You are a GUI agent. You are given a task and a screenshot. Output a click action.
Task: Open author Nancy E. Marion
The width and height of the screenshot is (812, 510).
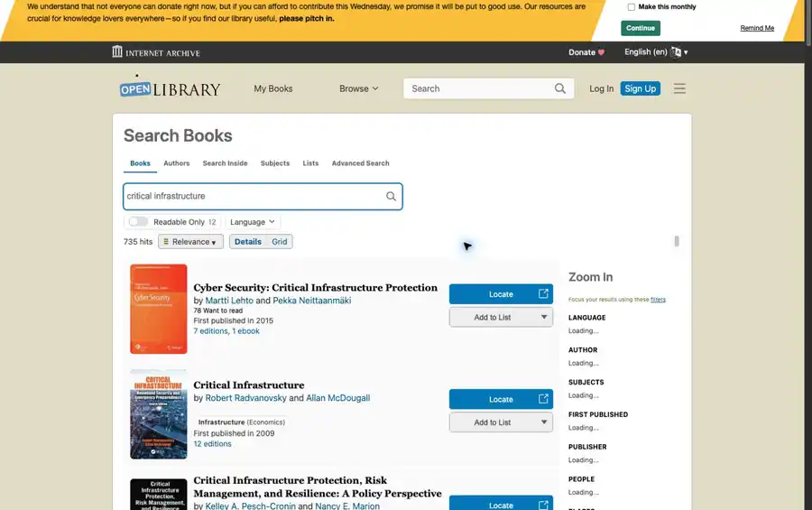pos(347,505)
